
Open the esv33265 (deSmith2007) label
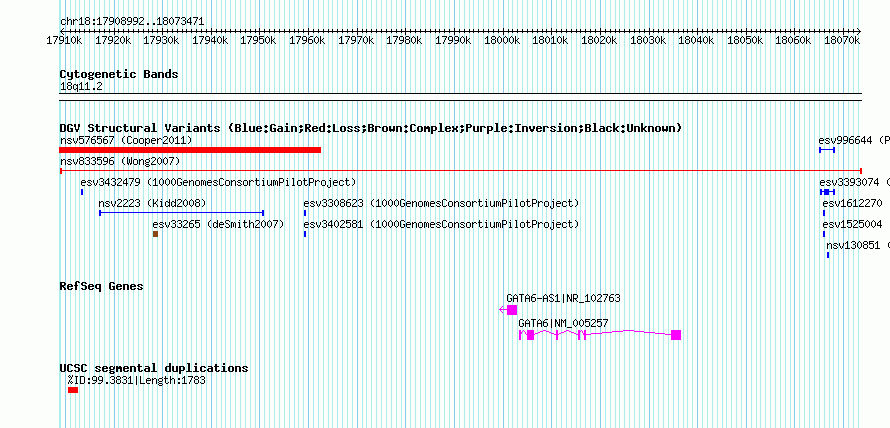tap(219, 224)
